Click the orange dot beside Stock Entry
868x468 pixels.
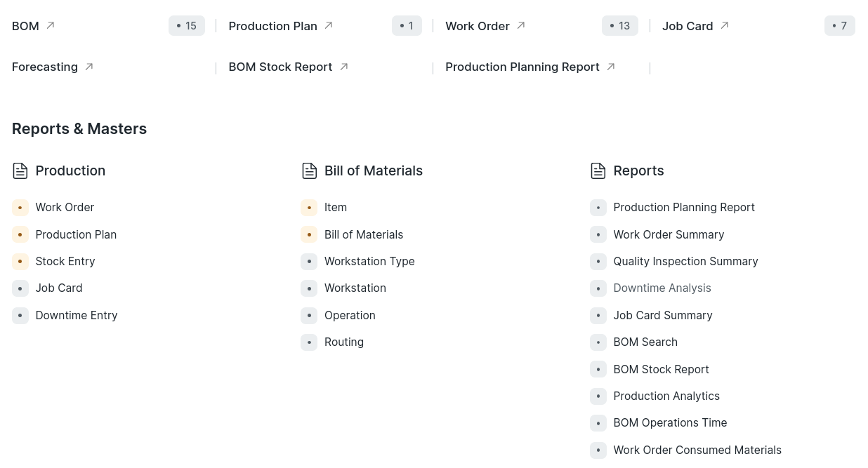[x=20, y=262]
